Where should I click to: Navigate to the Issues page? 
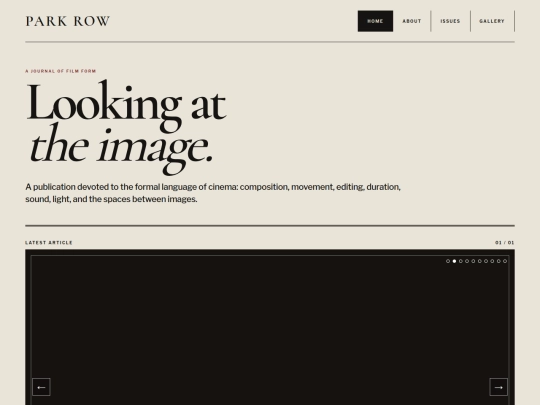(x=450, y=21)
